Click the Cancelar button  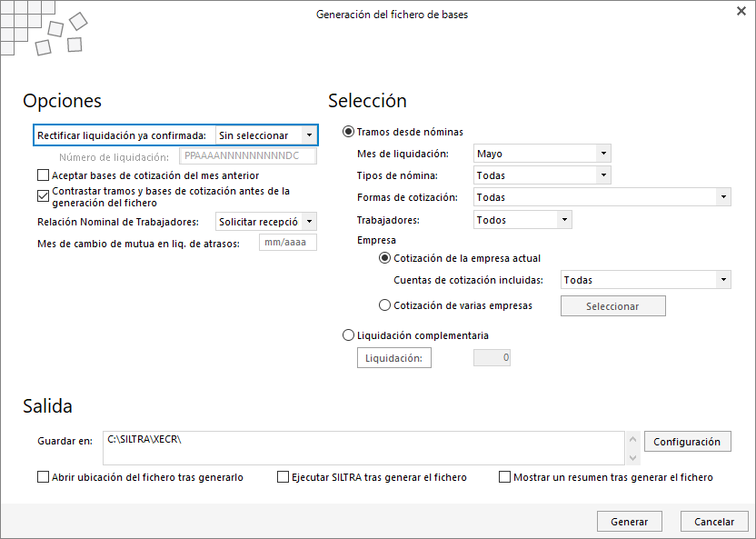click(714, 522)
